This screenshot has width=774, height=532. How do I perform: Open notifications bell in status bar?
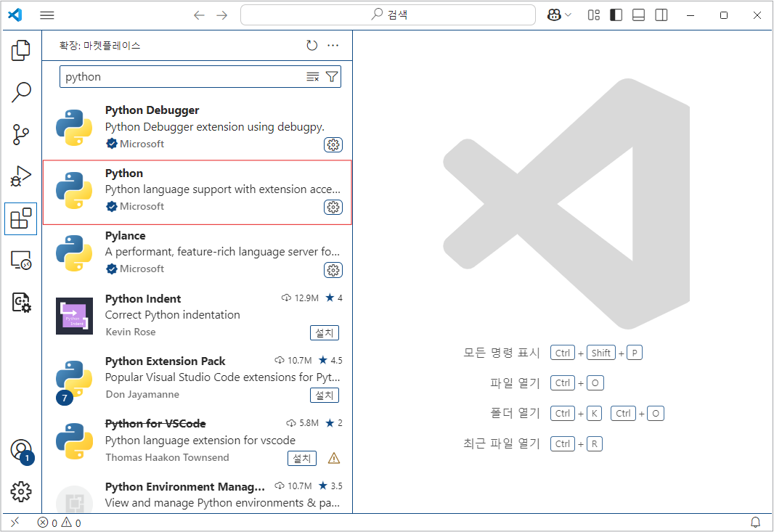tap(755, 522)
